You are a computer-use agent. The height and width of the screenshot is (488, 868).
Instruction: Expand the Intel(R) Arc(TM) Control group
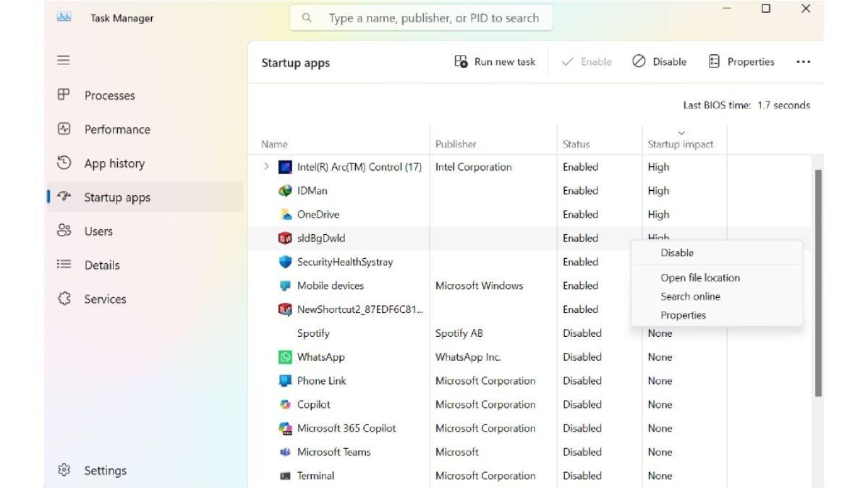[266, 167]
